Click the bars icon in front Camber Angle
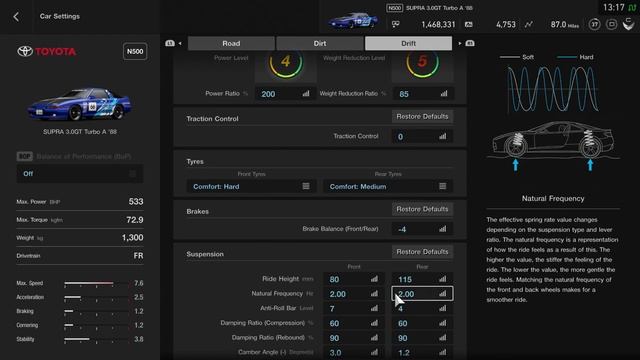This screenshot has width=640, height=360. [374, 353]
